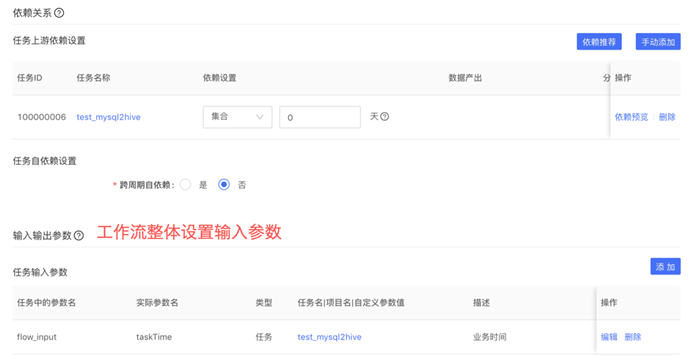Click the 实际参数名 column header
Image resolution: width=697 pixels, height=361 pixels.
(157, 303)
